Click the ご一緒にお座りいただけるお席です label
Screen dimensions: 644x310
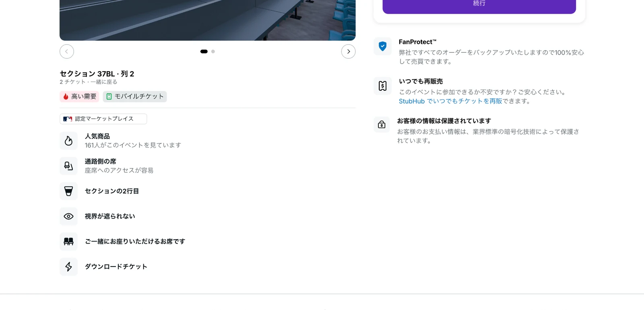click(135, 242)
